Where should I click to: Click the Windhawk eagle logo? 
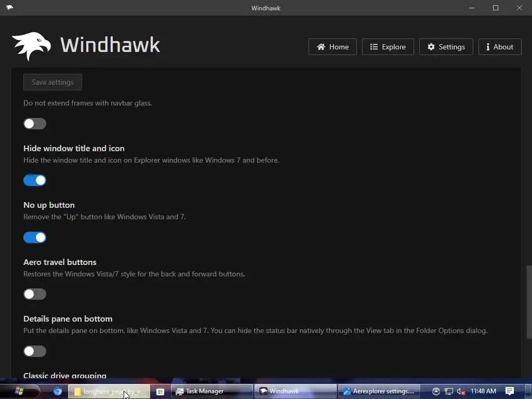click(x=31, y=46)
